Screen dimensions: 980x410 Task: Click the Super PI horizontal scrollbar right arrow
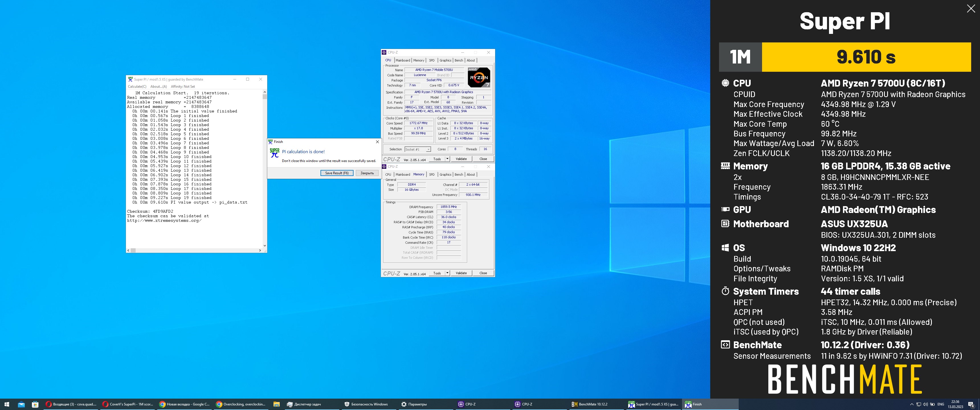260,250
